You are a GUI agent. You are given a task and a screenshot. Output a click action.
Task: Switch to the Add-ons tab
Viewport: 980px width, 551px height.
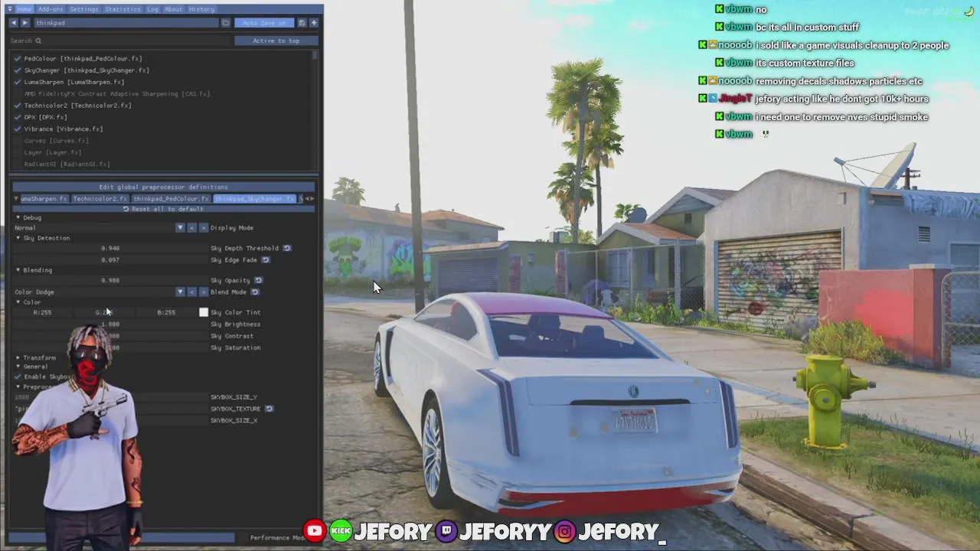51,9
